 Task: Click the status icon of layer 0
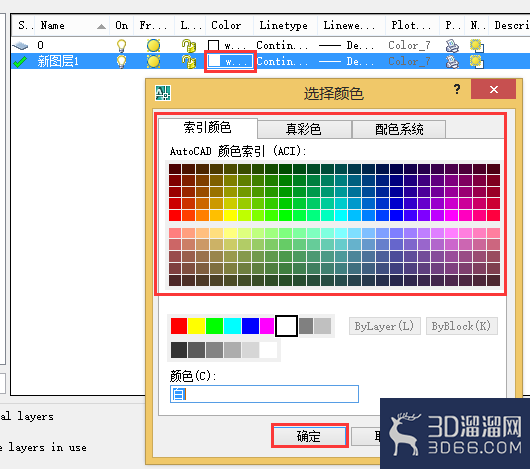point(20,45)
